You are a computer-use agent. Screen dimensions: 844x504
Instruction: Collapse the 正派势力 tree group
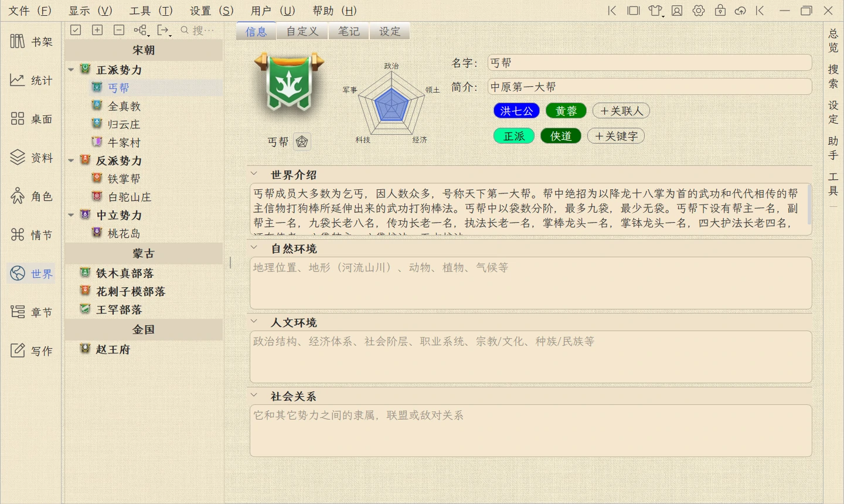tap(71, 70)
